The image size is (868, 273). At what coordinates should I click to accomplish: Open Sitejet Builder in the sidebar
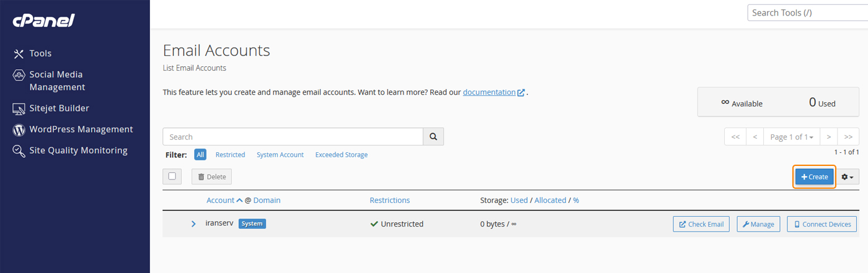coord(59,108)
